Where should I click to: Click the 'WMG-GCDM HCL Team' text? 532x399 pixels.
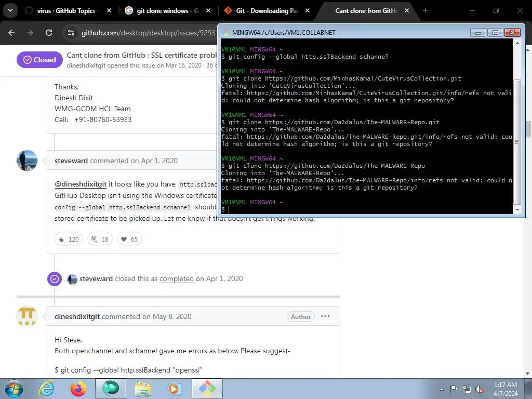92,109
